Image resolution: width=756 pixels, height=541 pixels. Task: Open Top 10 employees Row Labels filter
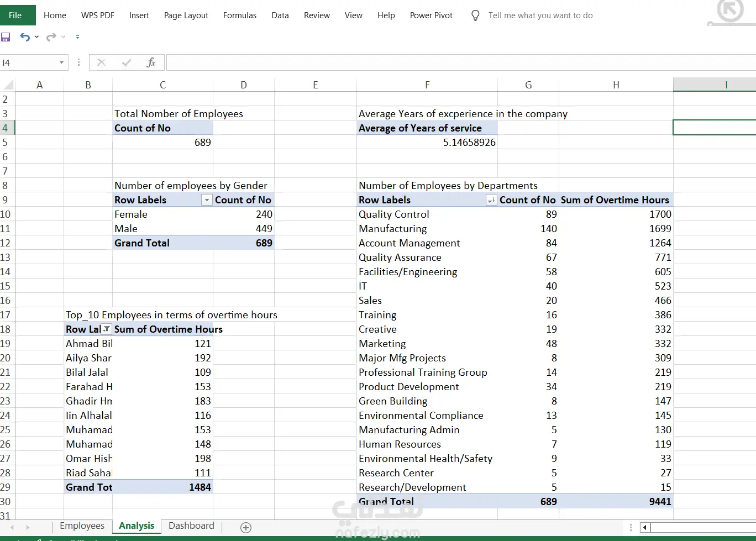coord(107,329)
